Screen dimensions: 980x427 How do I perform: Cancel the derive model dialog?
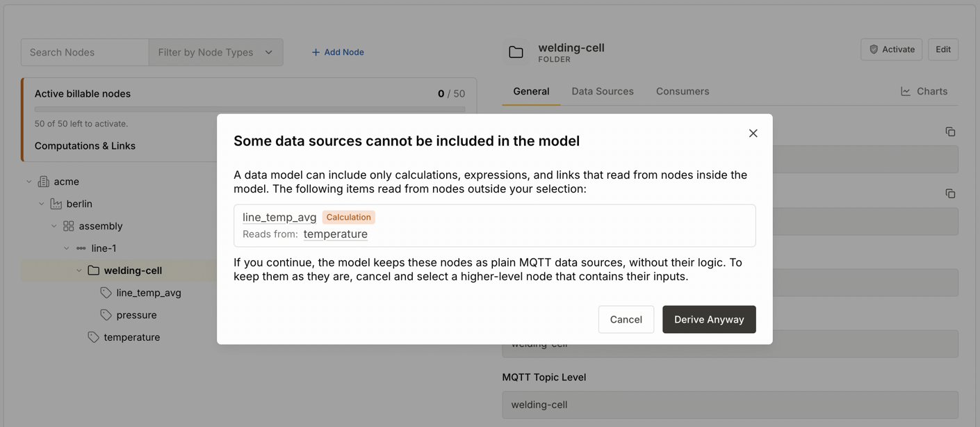(626, 319)
